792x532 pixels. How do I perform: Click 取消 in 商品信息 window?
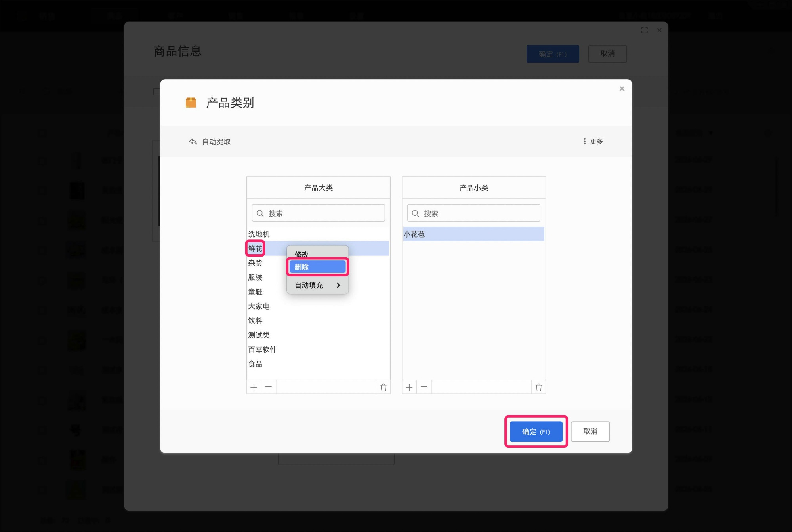tap(607, 54)
